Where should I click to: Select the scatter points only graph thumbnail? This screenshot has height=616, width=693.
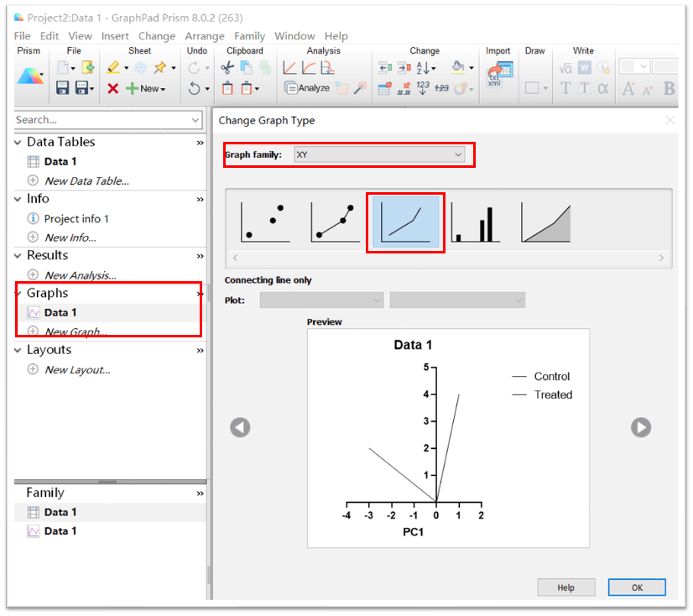tap(265, 222)
